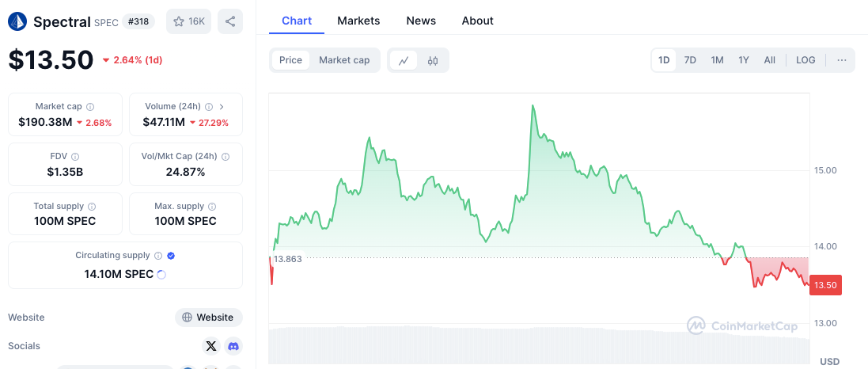Open the X (Twitter) social link

click(210, 346)
